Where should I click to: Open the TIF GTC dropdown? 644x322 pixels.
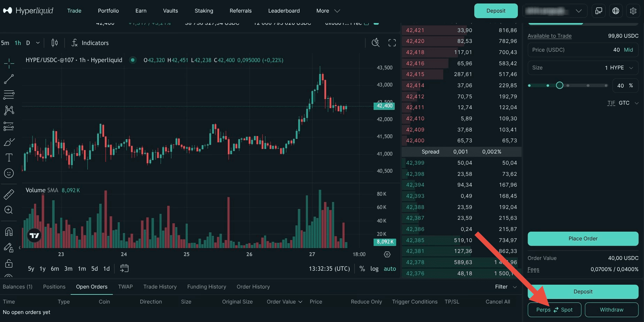coord(623,103)
